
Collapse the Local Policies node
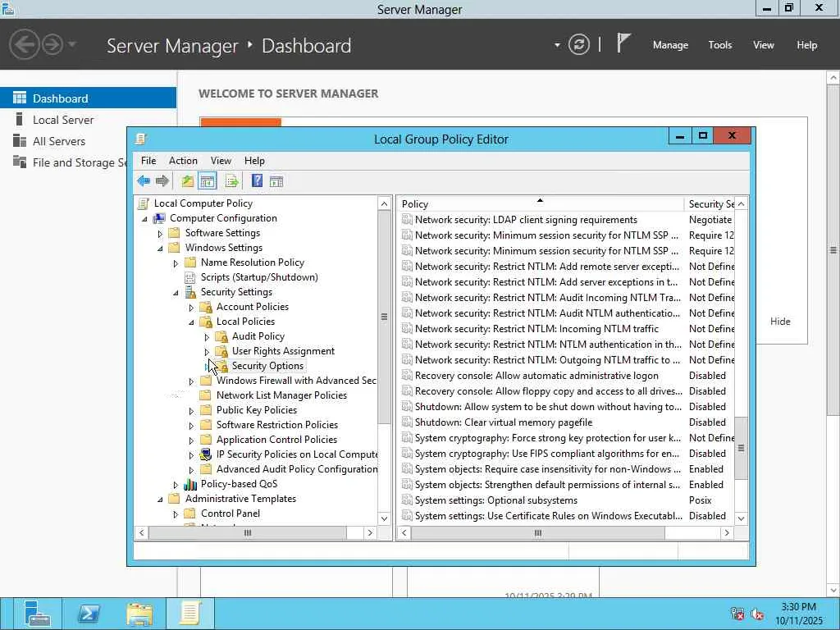click(191, 322)
